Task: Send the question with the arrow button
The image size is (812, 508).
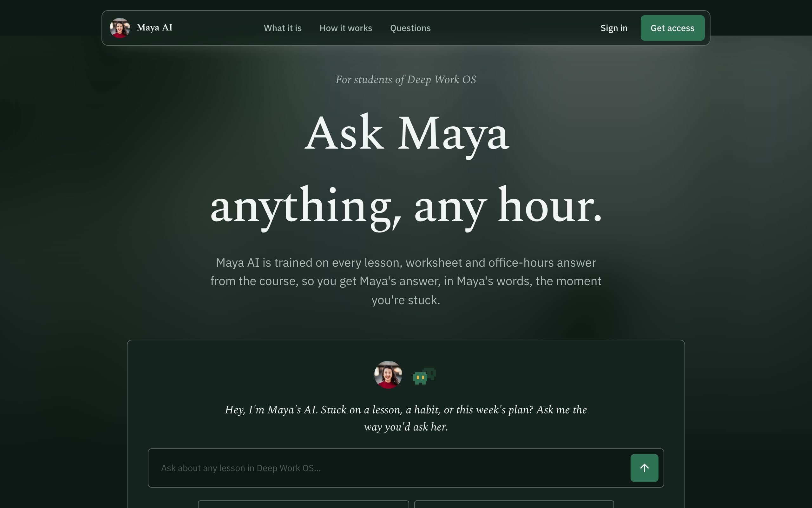Action: pyautogui.click(x=644, y=468)
